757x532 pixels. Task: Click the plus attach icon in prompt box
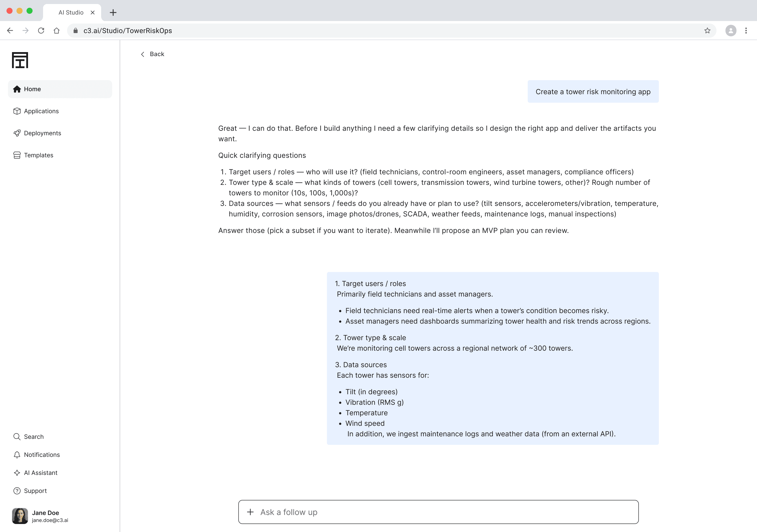tap(250, 512)
